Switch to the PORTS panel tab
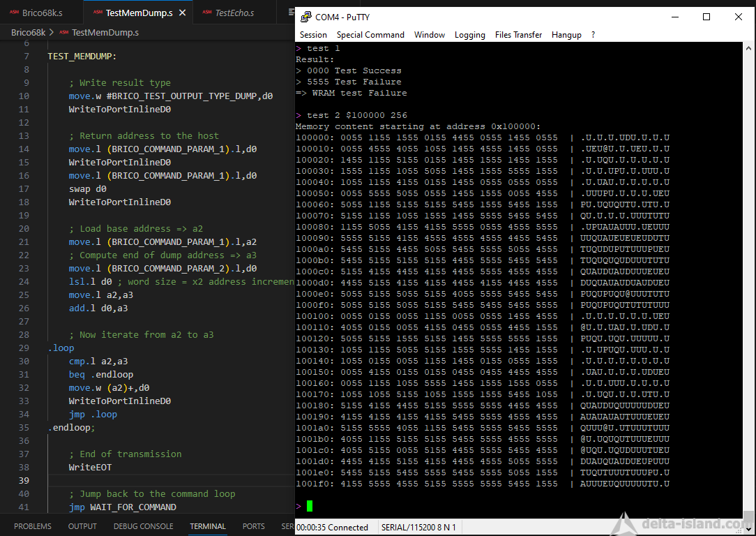Viewport: 756px width, 536px height. pyautogui.click(x=254, y=526)
